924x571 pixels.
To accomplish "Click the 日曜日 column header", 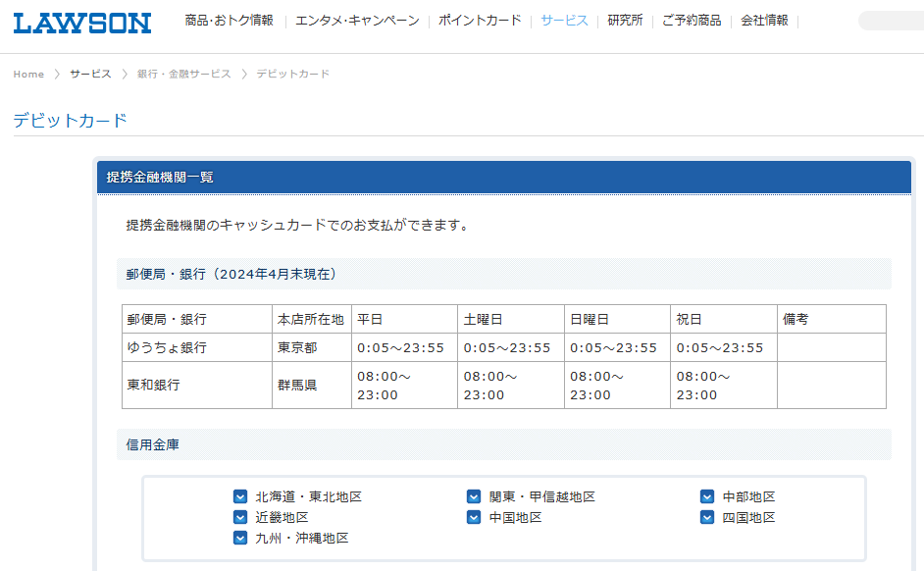I will [617, 320].
